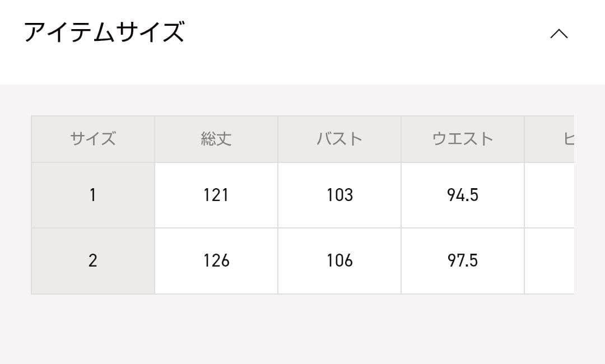The width and height of the screenshot is (605, 364).
Task: Click the partially visible ヒップ column header
Action: [566, 138]
